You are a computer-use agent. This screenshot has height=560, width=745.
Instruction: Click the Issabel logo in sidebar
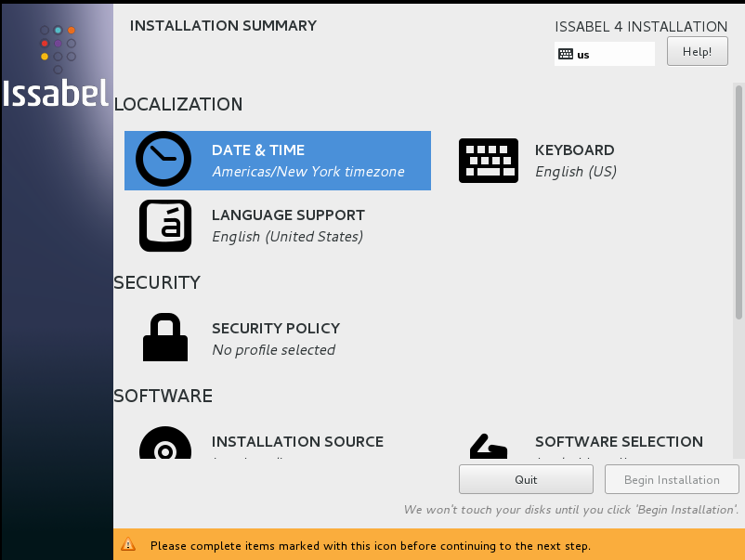pyautogui.click(x=56, y=93)
